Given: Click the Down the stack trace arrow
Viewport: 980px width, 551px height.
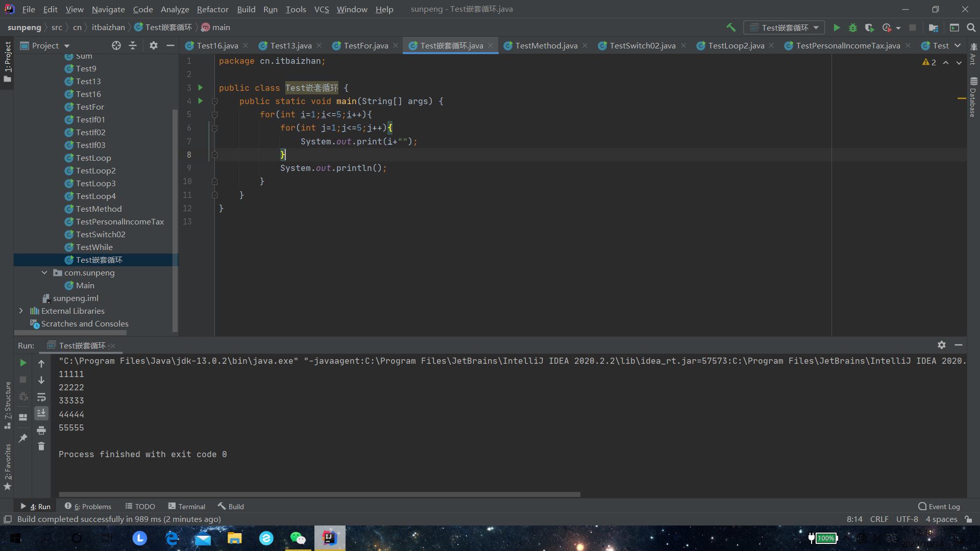Looking at the screenshot, I should pyautogui.click(x=41, y=380).
